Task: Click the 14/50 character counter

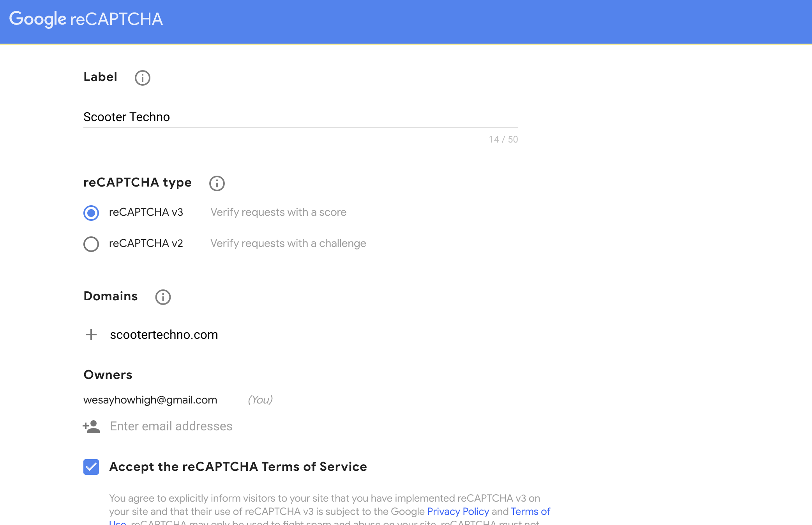Action: click(x=503, y=139)
